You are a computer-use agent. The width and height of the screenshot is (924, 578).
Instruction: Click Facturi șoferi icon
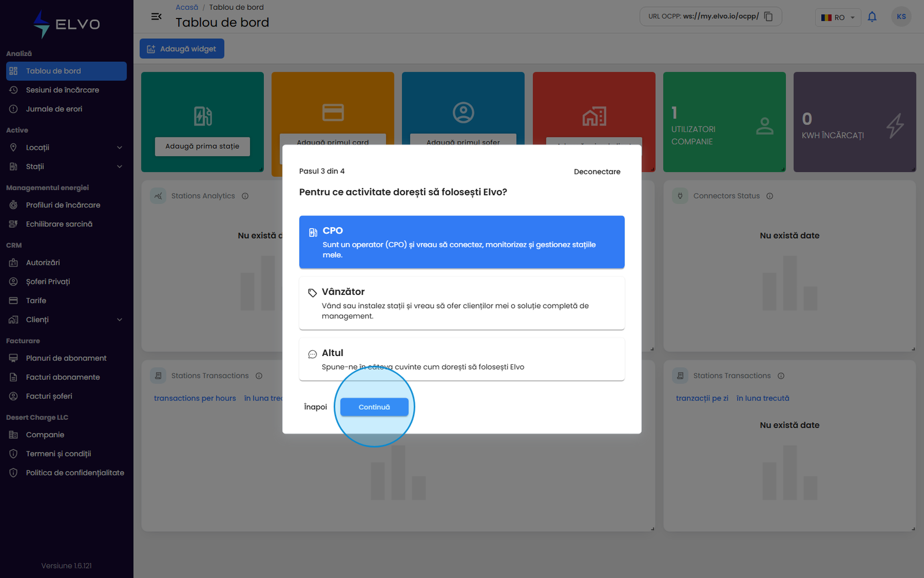click(x=13, y=397)
